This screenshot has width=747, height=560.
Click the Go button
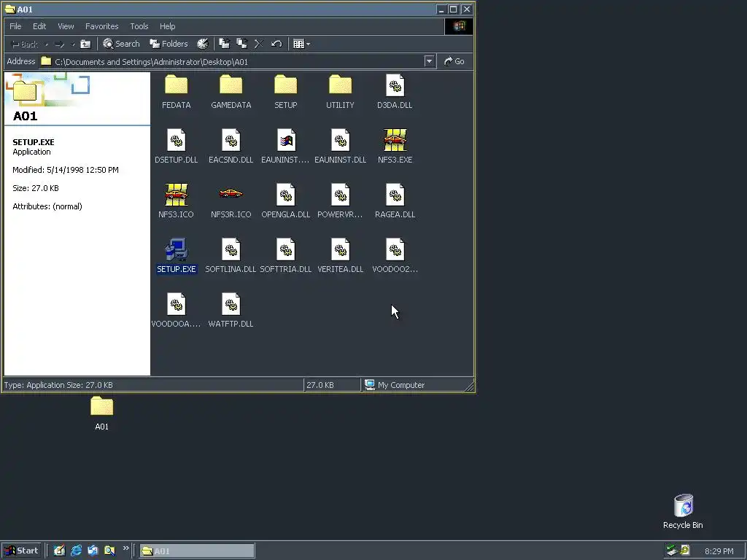[x=454, y=61]
